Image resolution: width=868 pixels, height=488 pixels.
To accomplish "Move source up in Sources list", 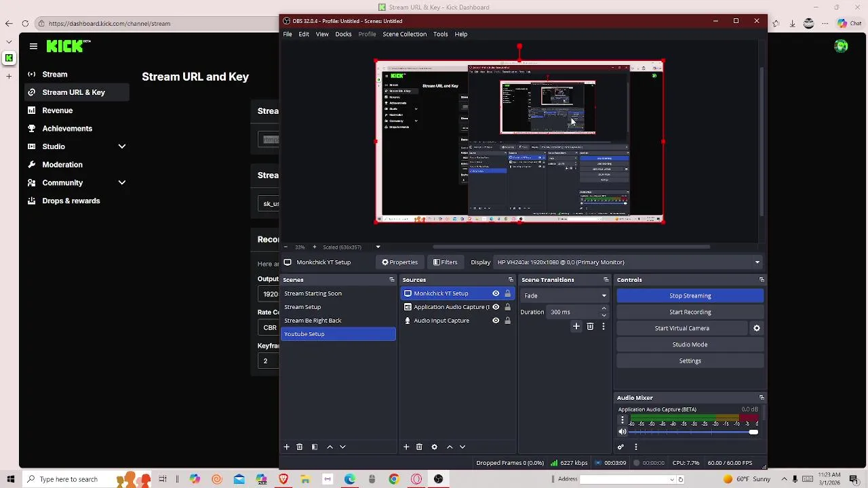I will (449, 447).
